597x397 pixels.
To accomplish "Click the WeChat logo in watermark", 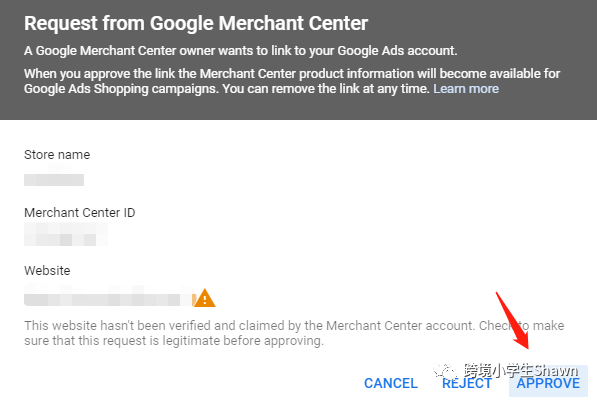I will [445, 369].
